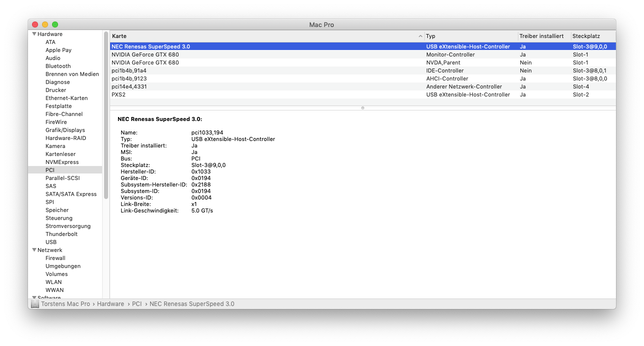
Task: Open Diagnose in the sidebar
Action: 58,82
